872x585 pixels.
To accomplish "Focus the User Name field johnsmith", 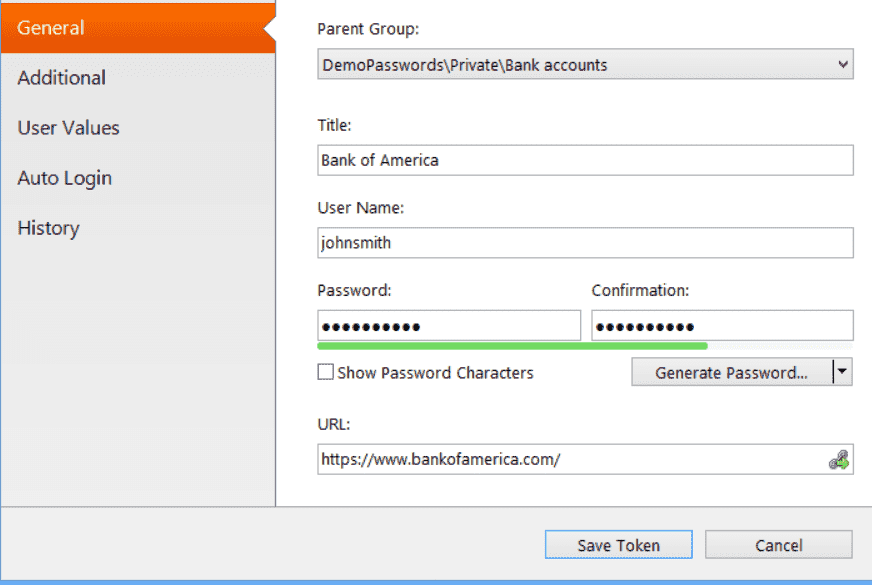I will coord(585,242).
